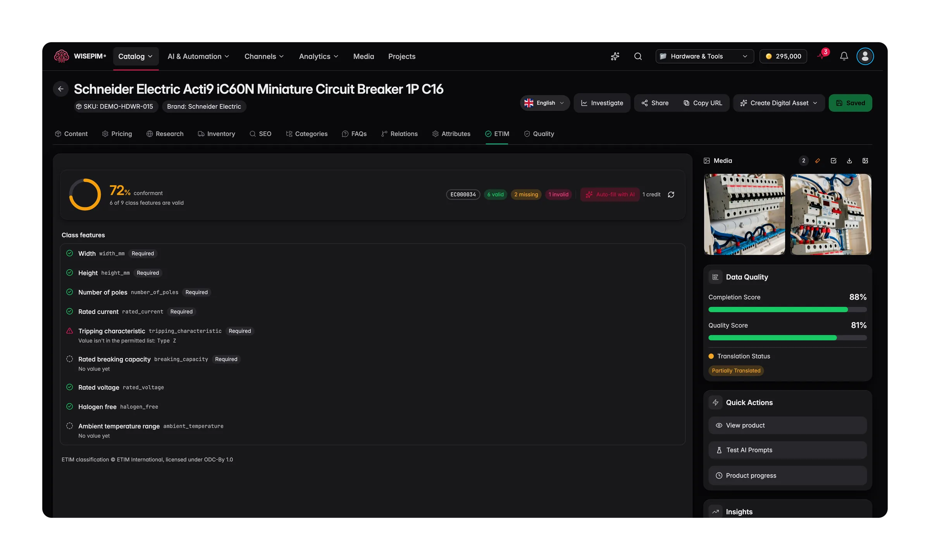
Task: Expand the AI & Automation menu
Action: (198, 56)
